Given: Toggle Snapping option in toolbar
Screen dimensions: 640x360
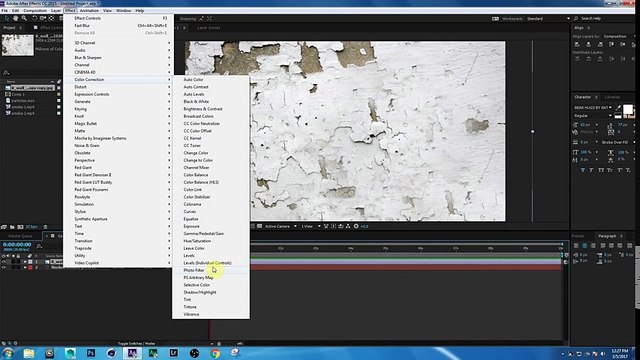Looking at the screenshot, I should tap(188, 18).
